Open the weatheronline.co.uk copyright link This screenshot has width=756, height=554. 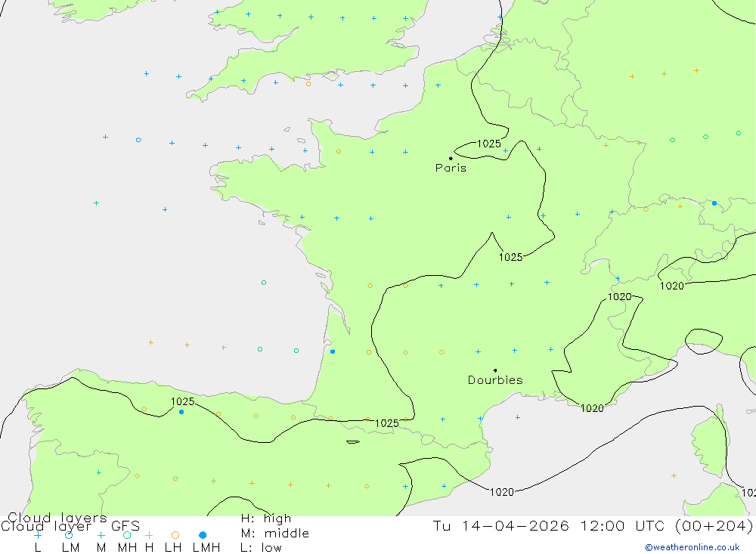pos(692,547)
